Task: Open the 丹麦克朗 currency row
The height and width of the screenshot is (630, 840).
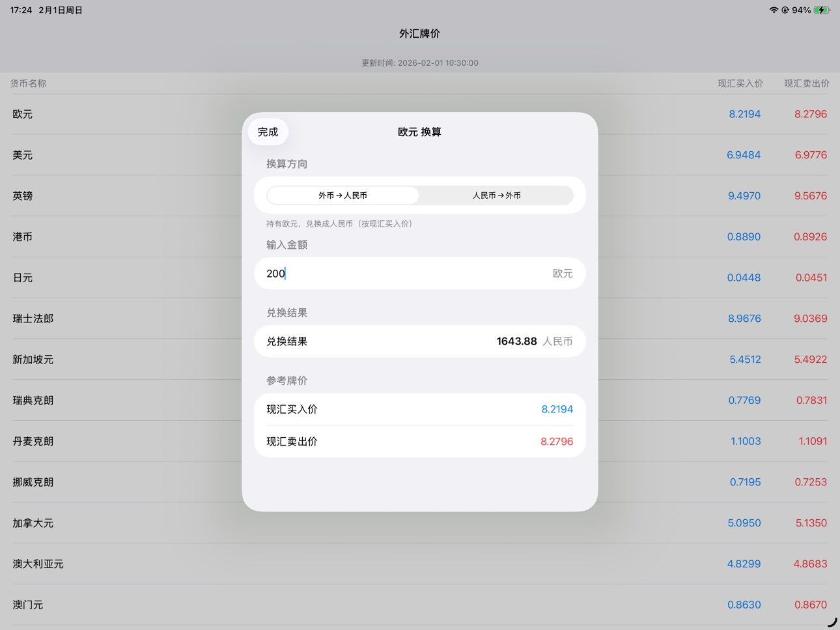Action: pos(420,442)
